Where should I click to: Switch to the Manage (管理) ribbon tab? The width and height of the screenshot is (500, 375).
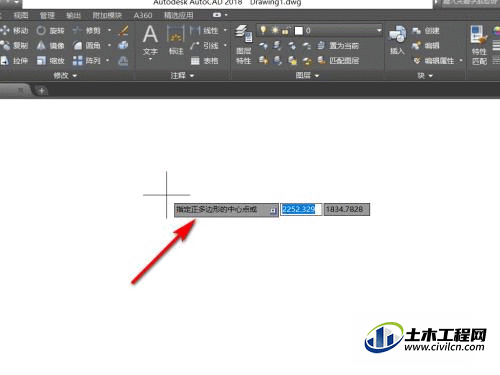click(47, 15)
